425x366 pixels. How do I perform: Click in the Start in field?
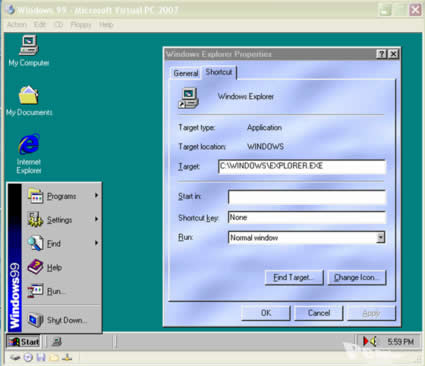pos(307,197)
